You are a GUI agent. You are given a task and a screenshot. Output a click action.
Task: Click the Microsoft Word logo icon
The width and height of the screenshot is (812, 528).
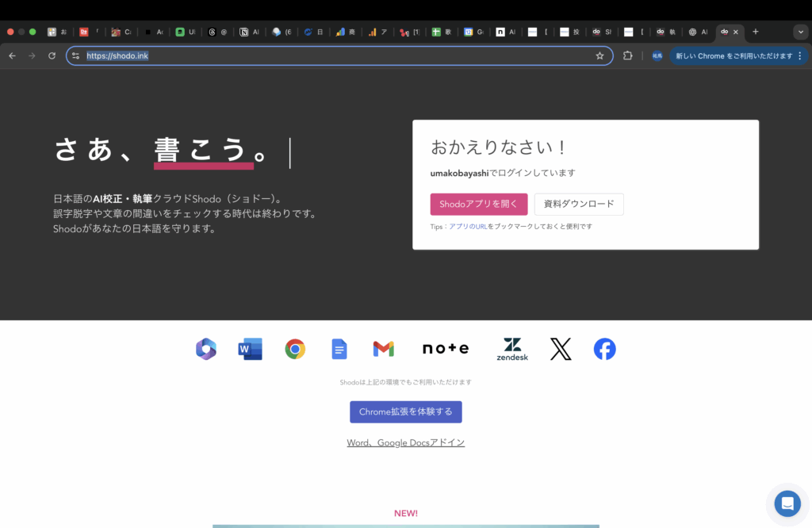[x=250, y=349]
